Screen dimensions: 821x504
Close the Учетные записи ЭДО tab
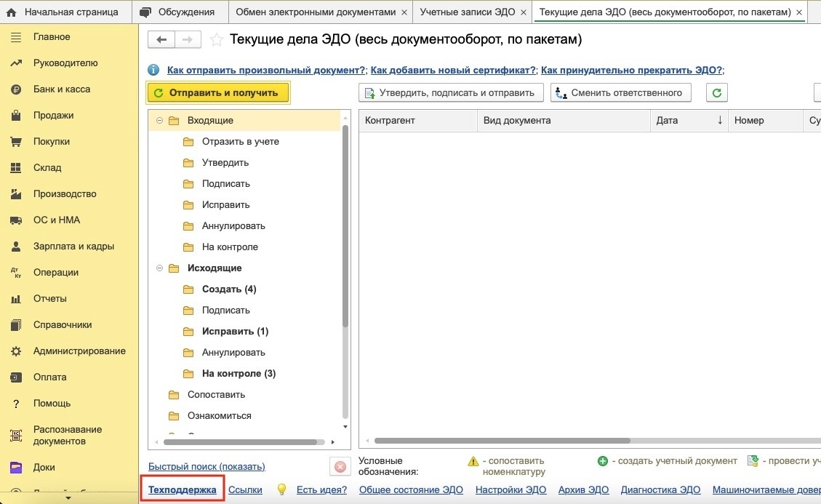point(524,12)
